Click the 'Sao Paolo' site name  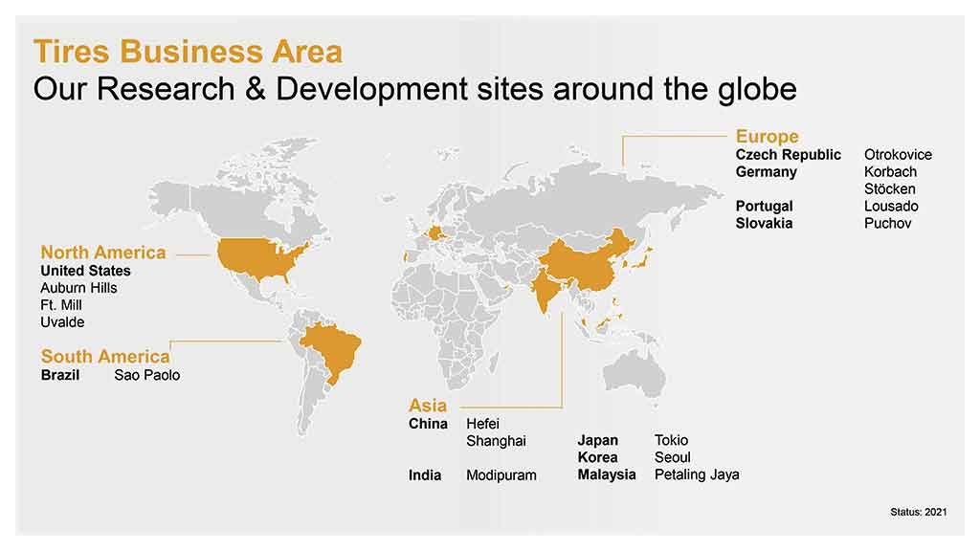point(146,375)
